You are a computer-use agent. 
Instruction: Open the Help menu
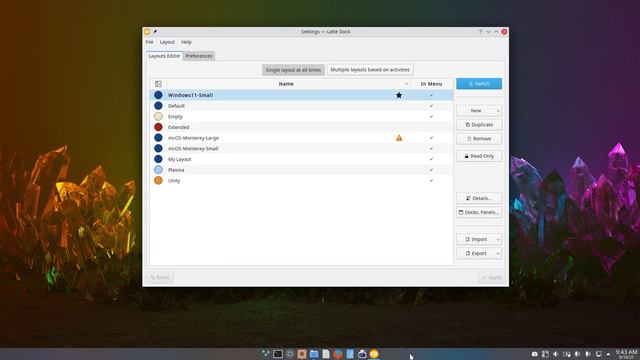(186, 42)
